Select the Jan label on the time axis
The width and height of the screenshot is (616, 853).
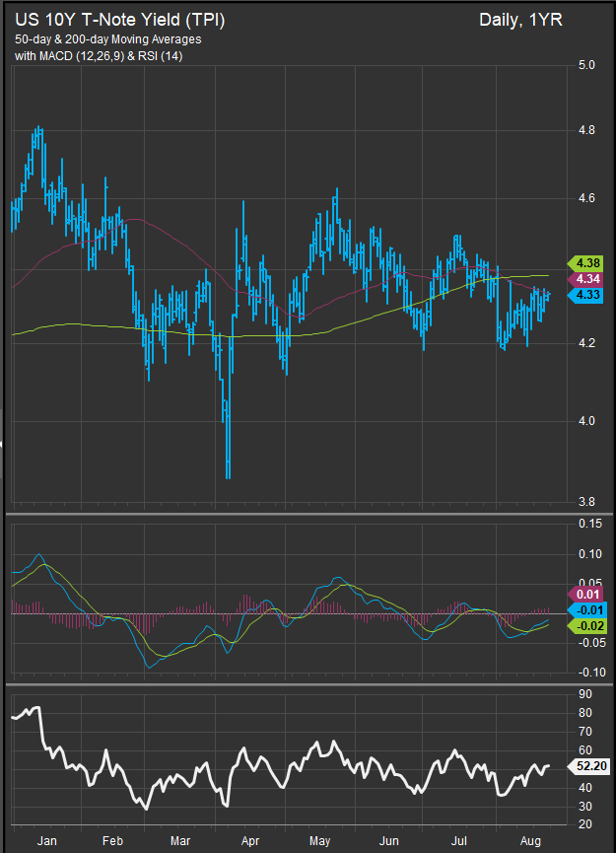coord(44,842)
